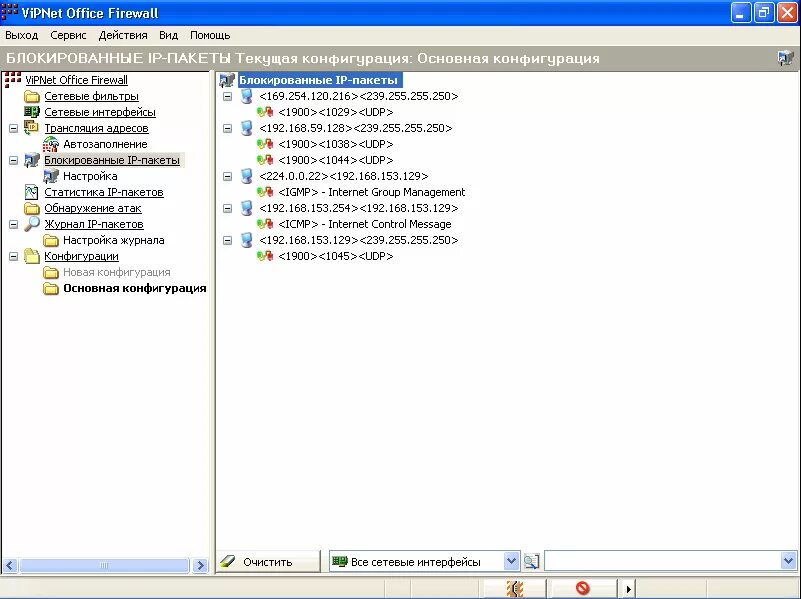Open the Вид menu
This screenshot has height=599, width=801.
coord(168,35)
